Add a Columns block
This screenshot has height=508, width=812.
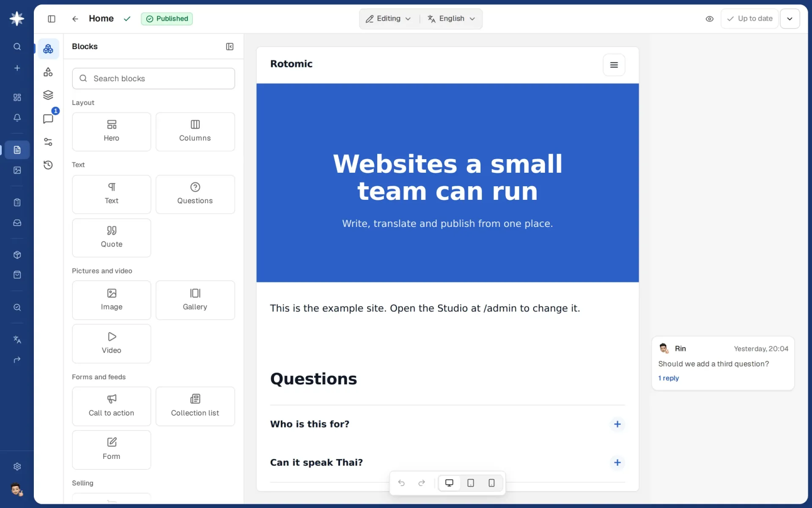(195, 132)
